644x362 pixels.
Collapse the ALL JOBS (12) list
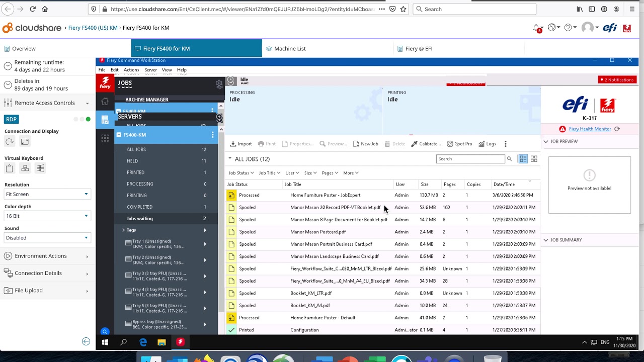230,159
